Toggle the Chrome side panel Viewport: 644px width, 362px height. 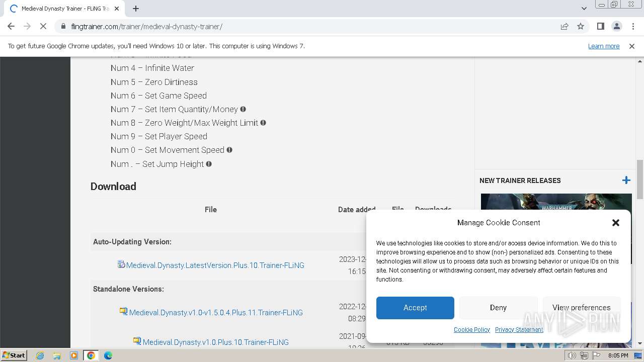[x=600, y=26]
